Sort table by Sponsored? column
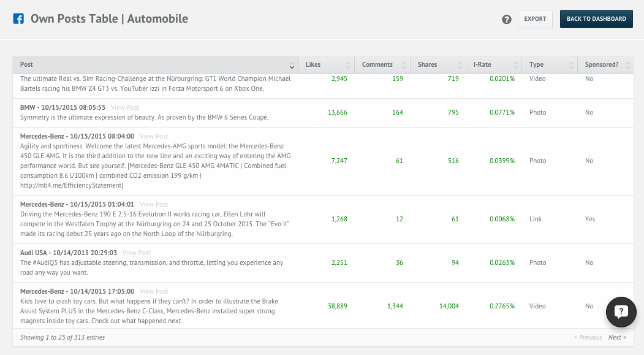 [605, 65]
